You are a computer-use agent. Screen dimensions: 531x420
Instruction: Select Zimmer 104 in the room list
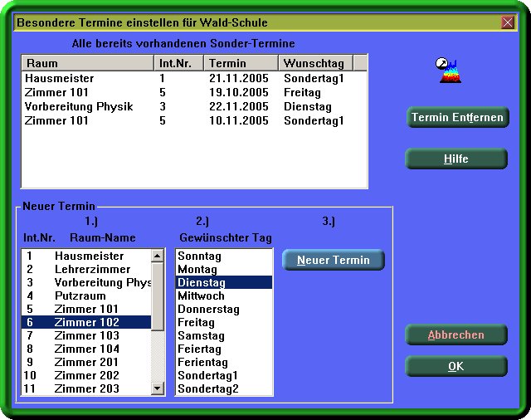(86, 349)
